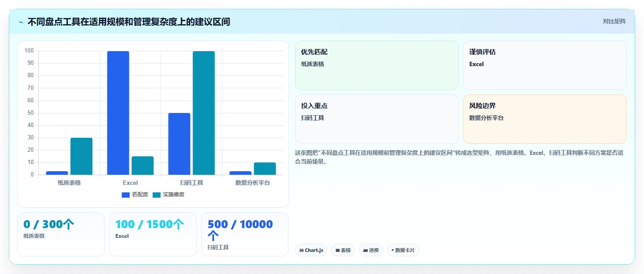Image resolution: width=644 pixels, height=274 pixels.
Task: Select the 纸质表格 实施难度 bar at 30
Action: (x=81, y=156)
